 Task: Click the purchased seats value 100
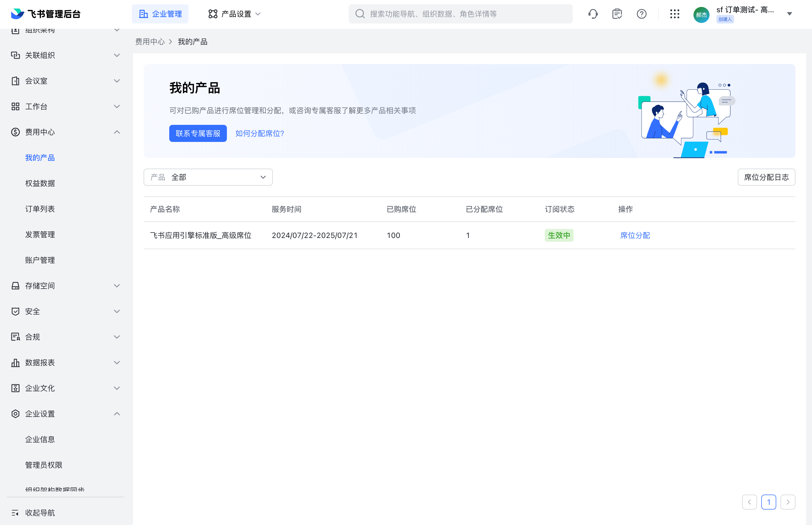(393, 235)
